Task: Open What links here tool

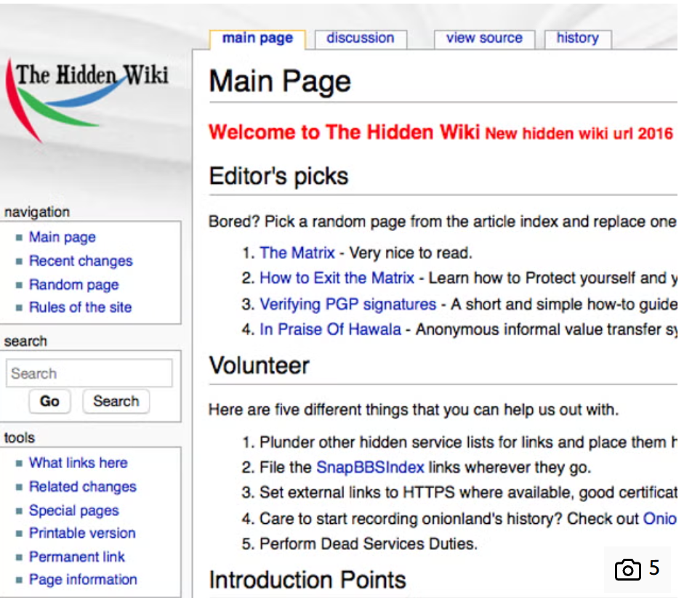Action: (x=78, y=463)
